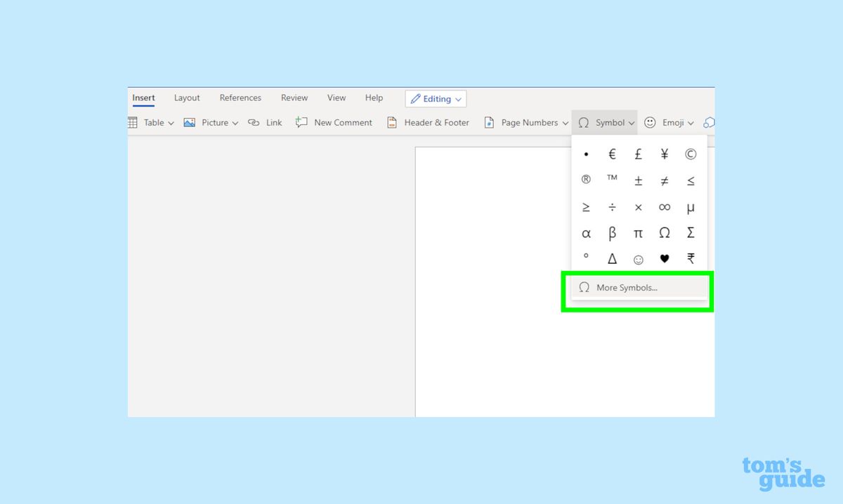Insert the heart symbol

pyautogui.click(x=665, y=259)
